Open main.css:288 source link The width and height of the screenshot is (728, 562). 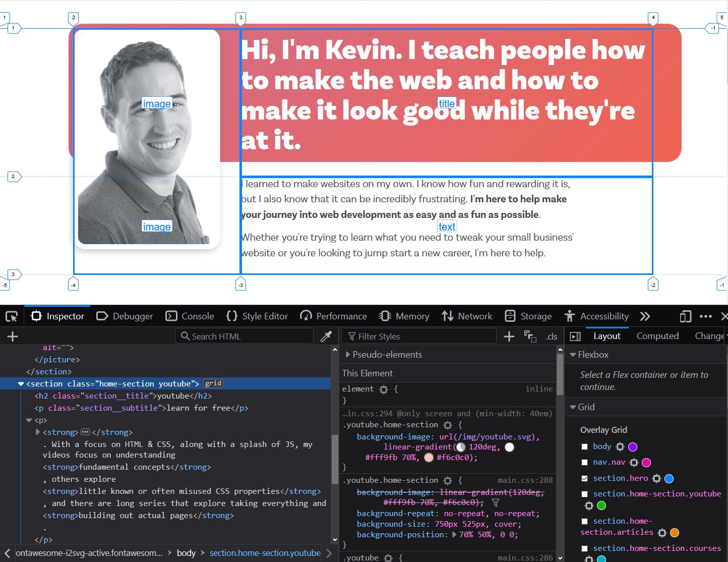525,480
